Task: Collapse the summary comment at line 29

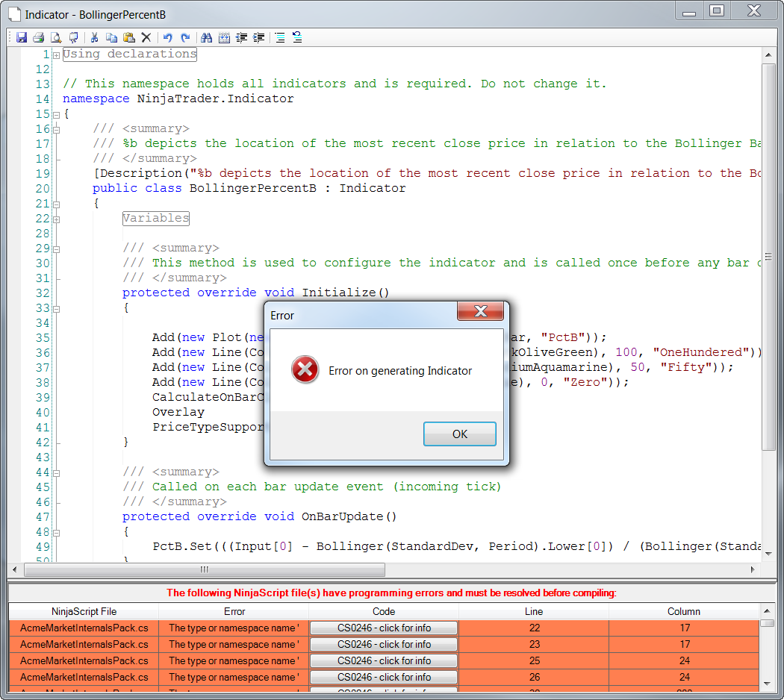Action: point(57,249)
